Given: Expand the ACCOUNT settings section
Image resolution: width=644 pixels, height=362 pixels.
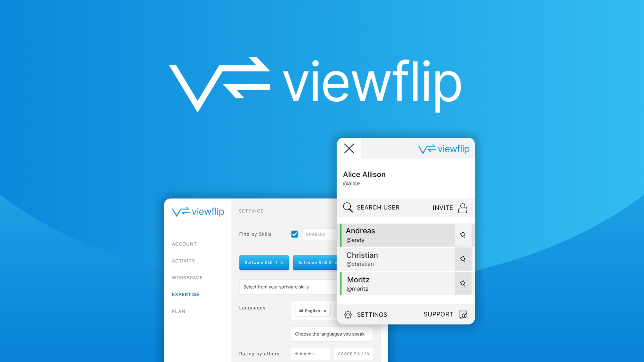Looking at the screenshot, I should (185, 244).
